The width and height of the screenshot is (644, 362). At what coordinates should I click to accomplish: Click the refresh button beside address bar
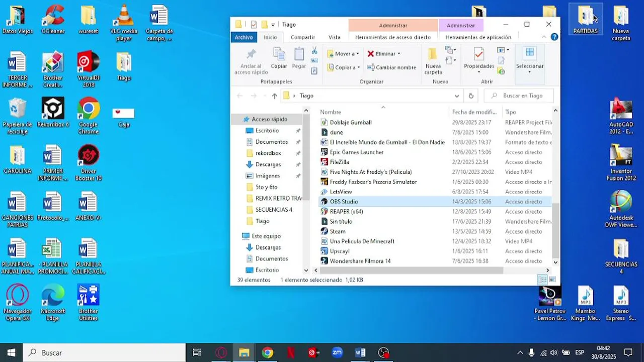click(471, 96)
